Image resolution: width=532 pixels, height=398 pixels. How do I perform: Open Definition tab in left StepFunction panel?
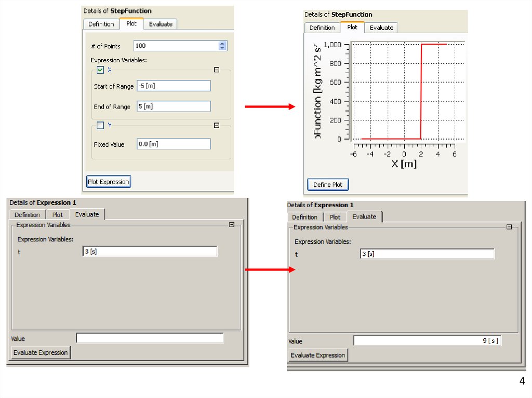[x=101, y=24]
